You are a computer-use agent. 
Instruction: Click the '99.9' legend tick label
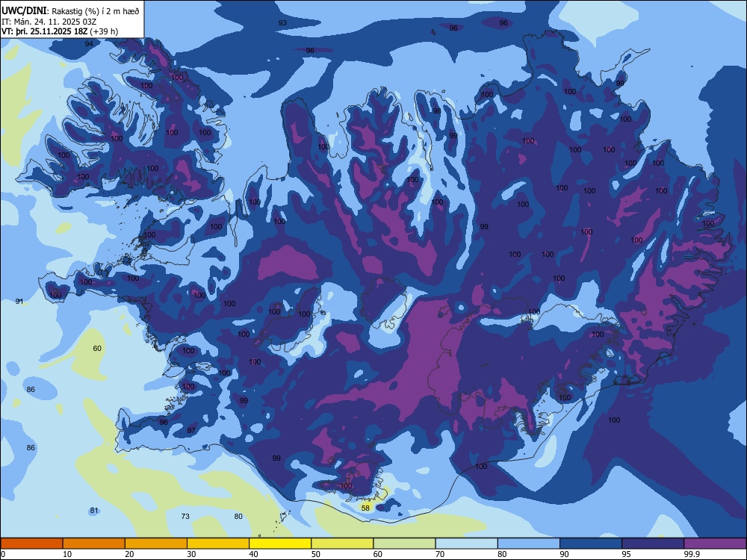(691, 554)
